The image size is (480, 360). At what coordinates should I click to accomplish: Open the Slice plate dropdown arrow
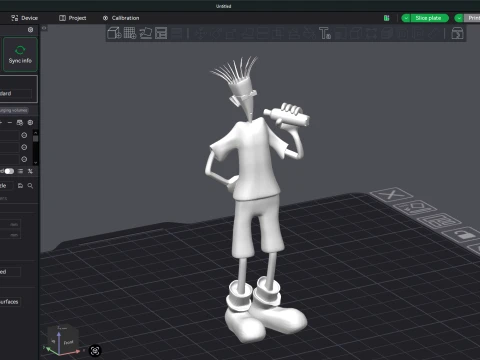406,18
